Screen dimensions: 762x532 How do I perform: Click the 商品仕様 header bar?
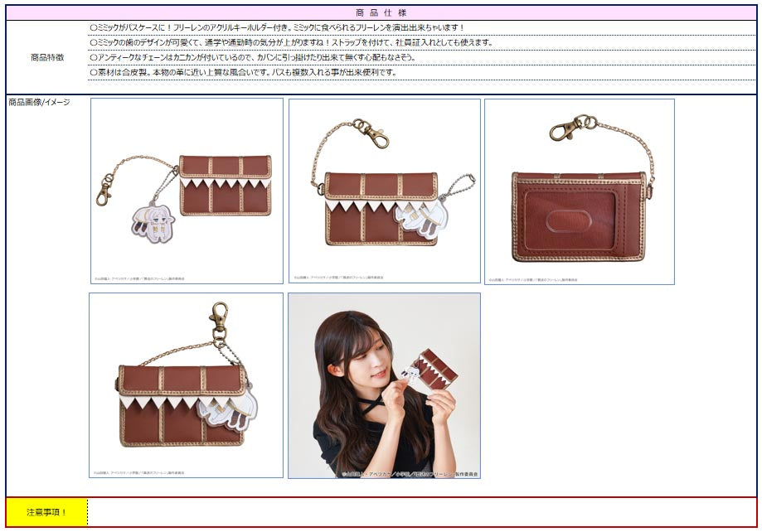(381, 13)
